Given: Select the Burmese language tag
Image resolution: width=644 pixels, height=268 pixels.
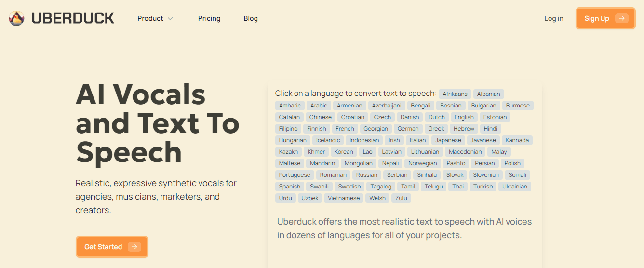Looking at the screenshot, I should pyautogui.click(x=518, y=106).
